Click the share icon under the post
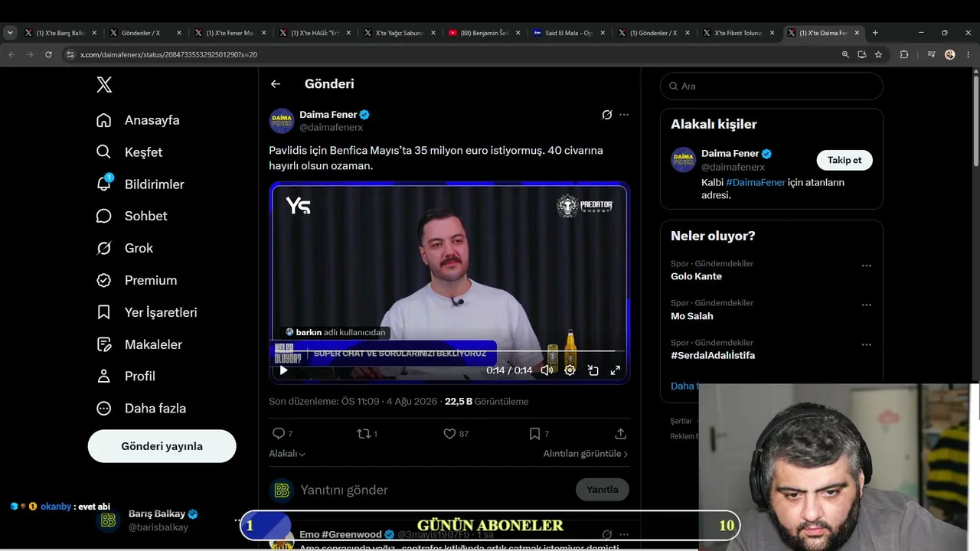The image size is (980, 551). coord(621,434)
